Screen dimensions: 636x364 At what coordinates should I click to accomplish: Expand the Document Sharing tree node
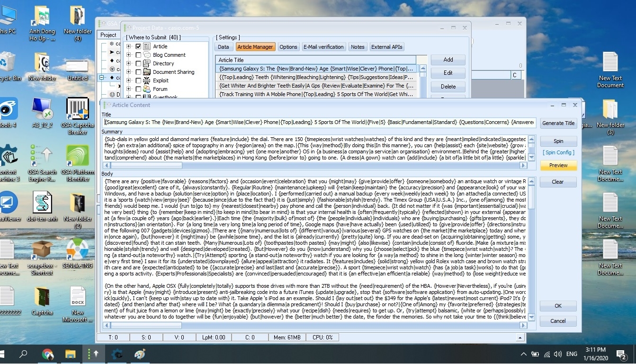[128, 72]
